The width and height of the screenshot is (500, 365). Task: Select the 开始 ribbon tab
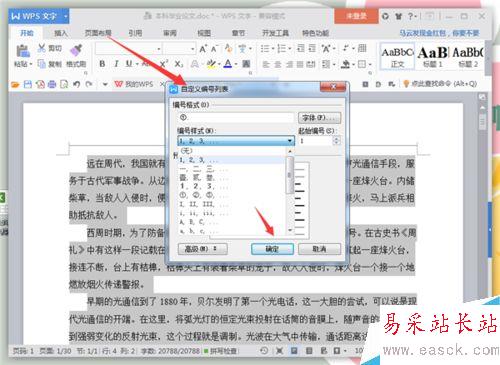27,33
